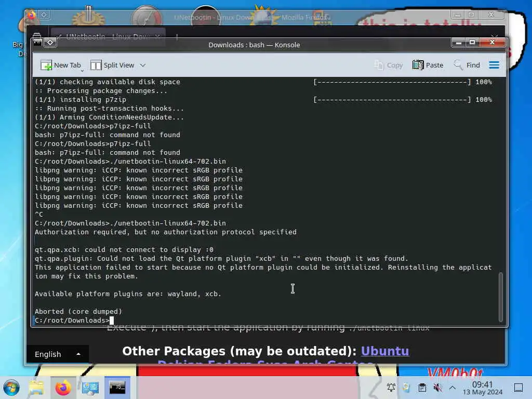Open the English language dropdown

(x=57, y=354)
